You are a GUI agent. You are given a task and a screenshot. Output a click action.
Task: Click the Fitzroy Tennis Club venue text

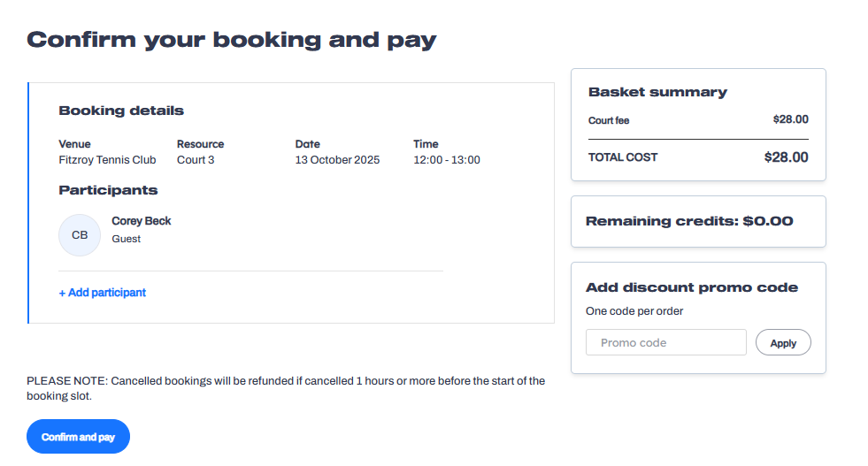click(107, 160)
